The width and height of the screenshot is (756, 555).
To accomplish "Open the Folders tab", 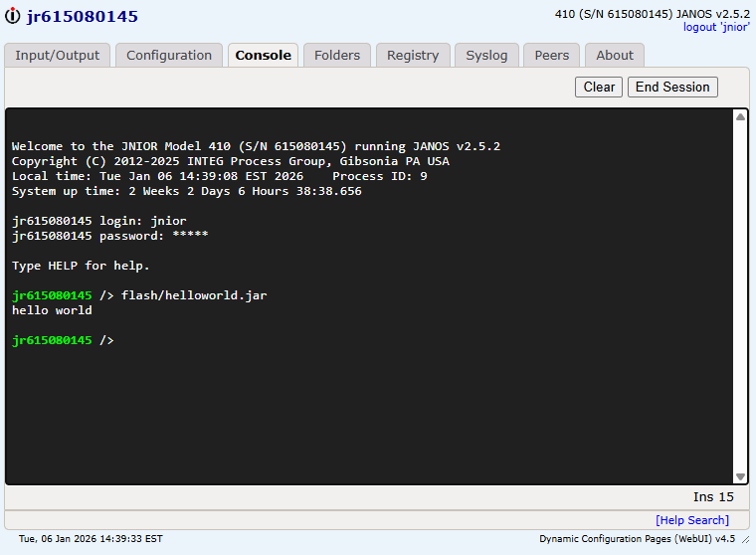I will 337,56.
